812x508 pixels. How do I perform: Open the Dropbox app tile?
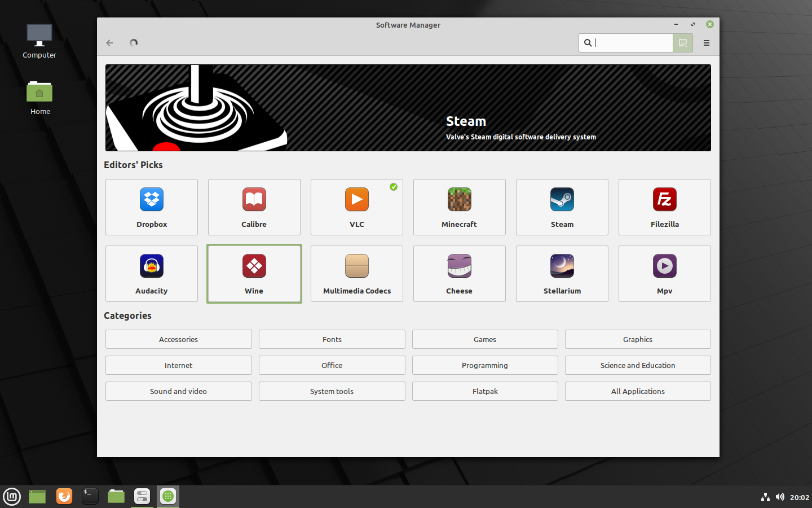click(x=152, y=207)
